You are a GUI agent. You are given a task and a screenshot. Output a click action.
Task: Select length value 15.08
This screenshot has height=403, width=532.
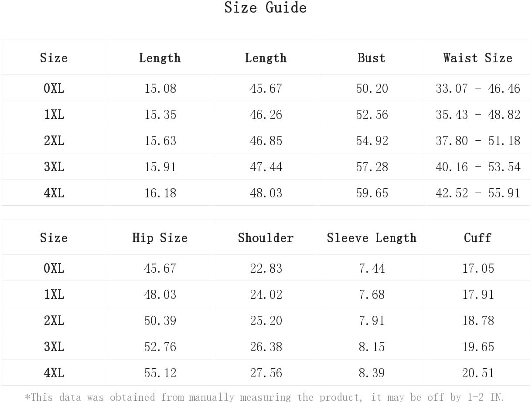tap(160, 88)
